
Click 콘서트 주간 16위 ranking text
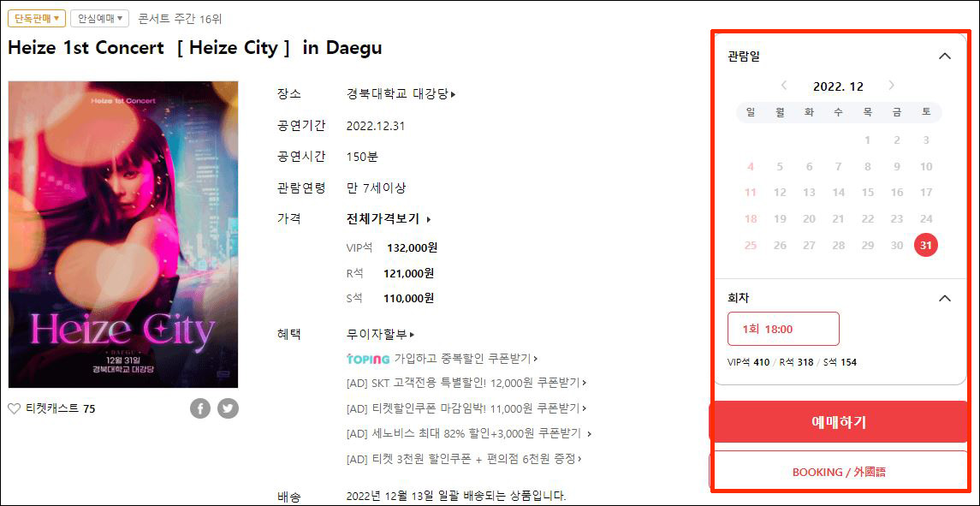(180, 19)
